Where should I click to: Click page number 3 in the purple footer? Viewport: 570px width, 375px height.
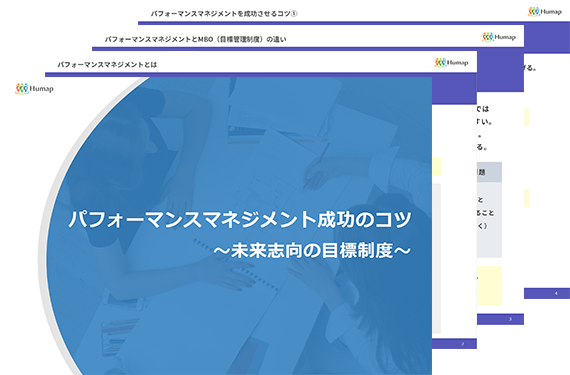pos(510,319)
